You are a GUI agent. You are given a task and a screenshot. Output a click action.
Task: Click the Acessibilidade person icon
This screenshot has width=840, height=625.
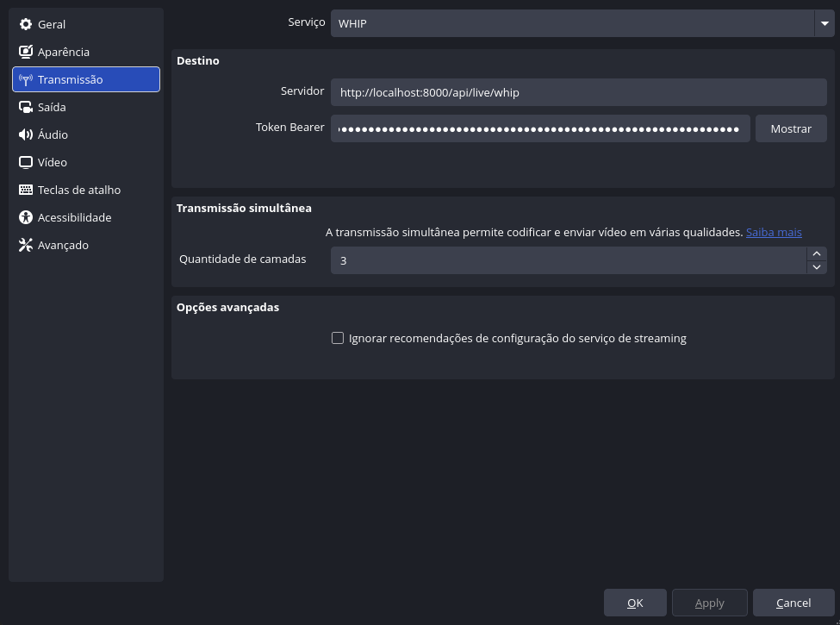[x=25, y=217]
